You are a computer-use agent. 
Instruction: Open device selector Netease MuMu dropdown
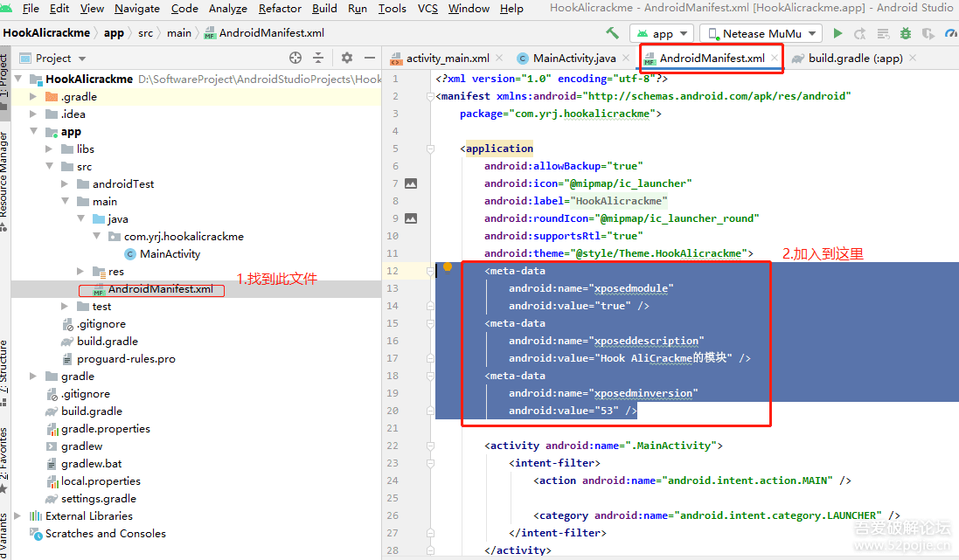coord(761,33)
